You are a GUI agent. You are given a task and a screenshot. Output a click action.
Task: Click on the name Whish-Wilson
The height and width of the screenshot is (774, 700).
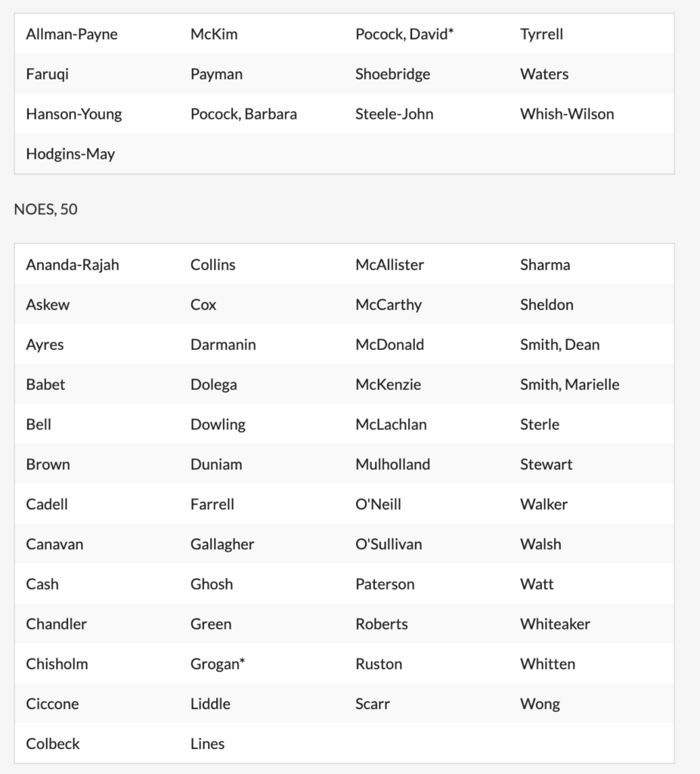click(567, 114)
